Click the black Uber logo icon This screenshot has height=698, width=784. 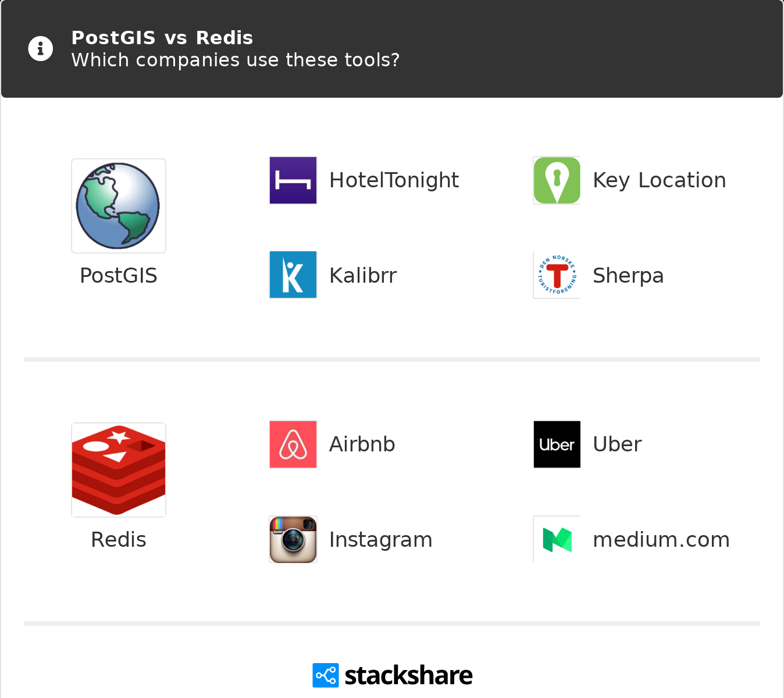pos(557,444)
